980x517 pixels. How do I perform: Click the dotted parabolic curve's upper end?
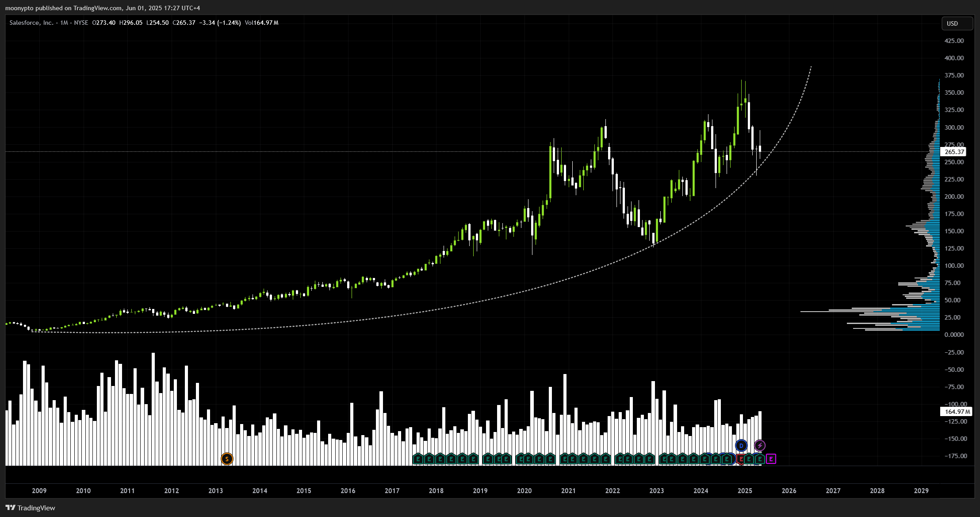click(x=811, y=67)
